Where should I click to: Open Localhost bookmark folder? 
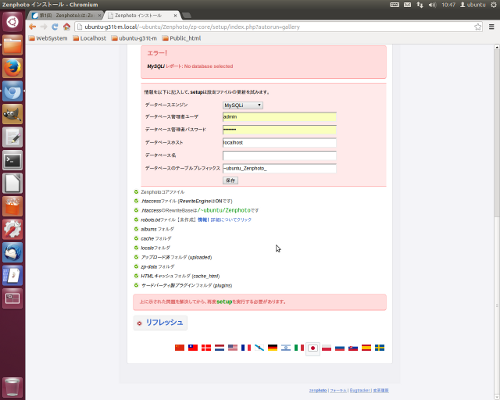[90, 38]
